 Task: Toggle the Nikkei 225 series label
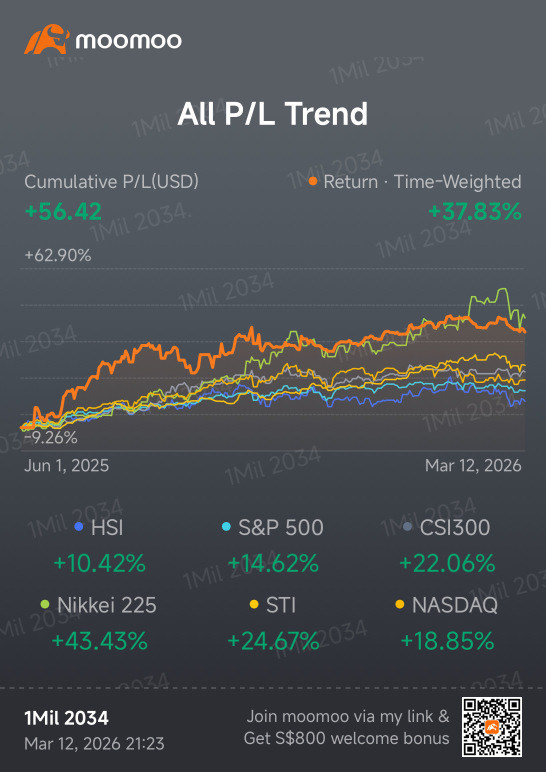tap(107, 605)
